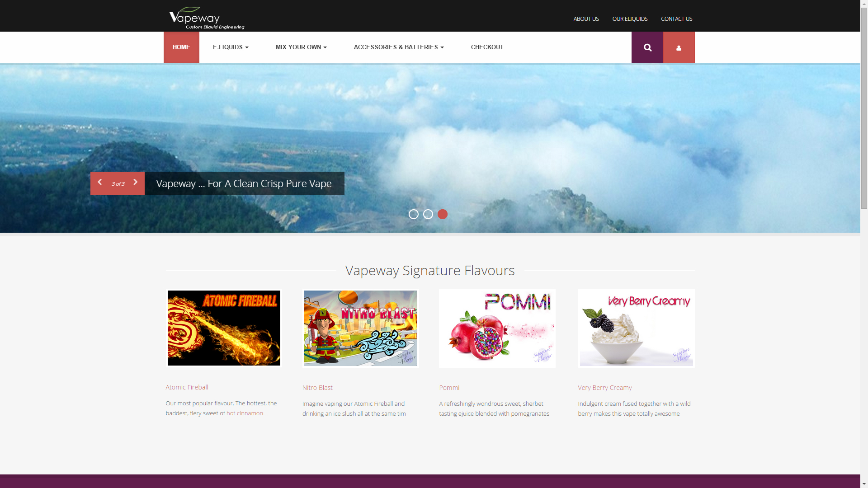Go to previous slide arrow

[99, 183]
